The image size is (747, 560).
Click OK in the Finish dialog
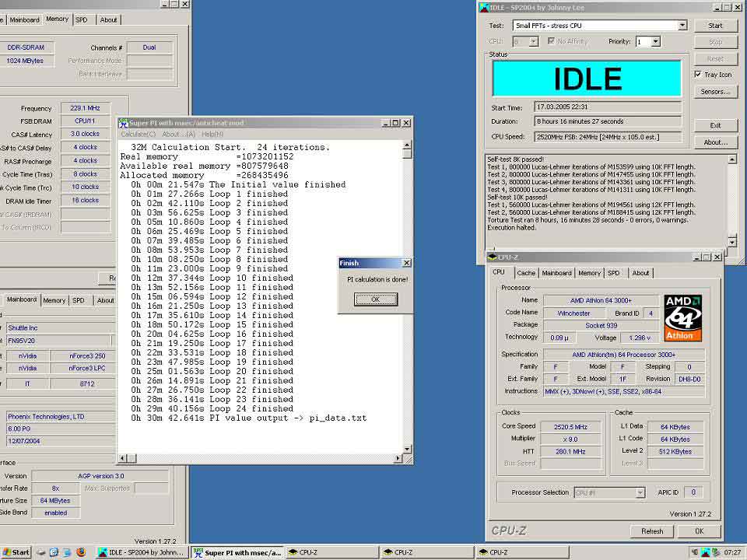tap(375, 299)
